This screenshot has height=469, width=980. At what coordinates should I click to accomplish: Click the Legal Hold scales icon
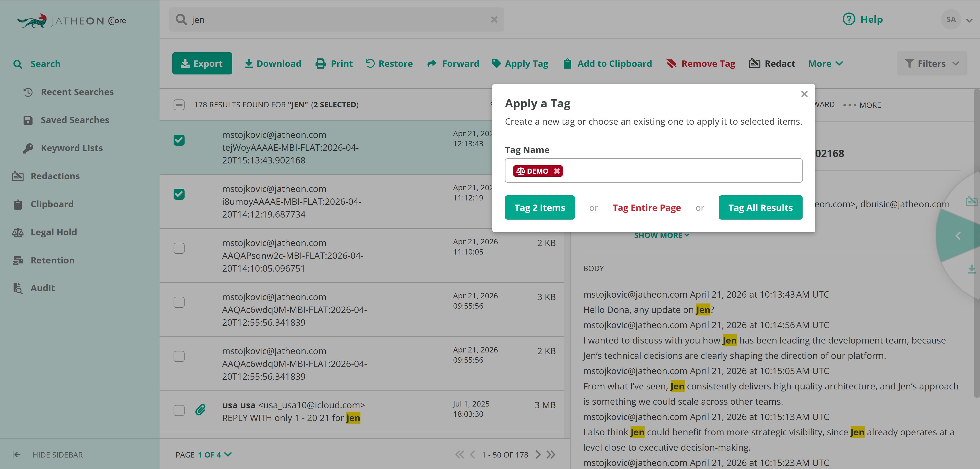[x=18, y=232]
